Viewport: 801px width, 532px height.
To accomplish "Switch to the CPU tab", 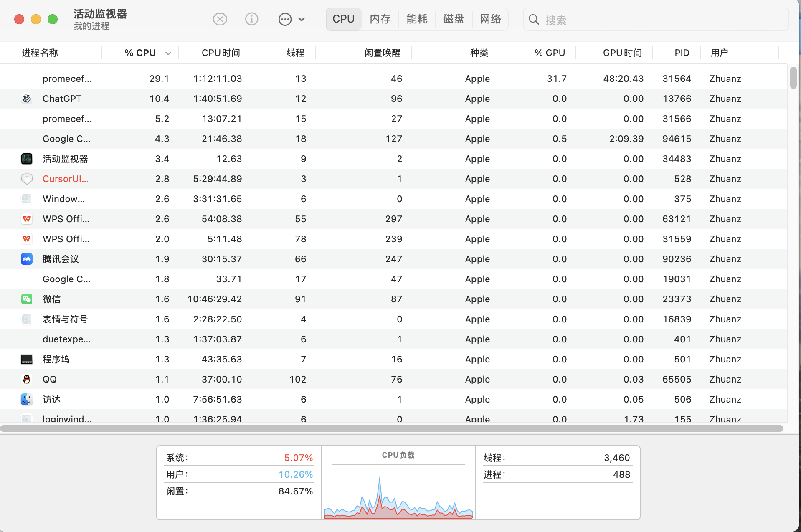I will tap(343, 19).
